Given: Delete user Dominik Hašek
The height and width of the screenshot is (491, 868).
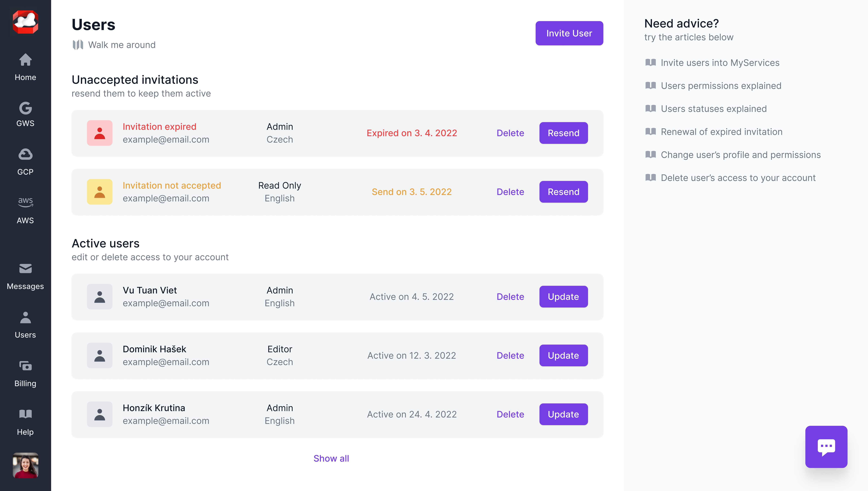Looking at the screenshot, I should 510,355.
